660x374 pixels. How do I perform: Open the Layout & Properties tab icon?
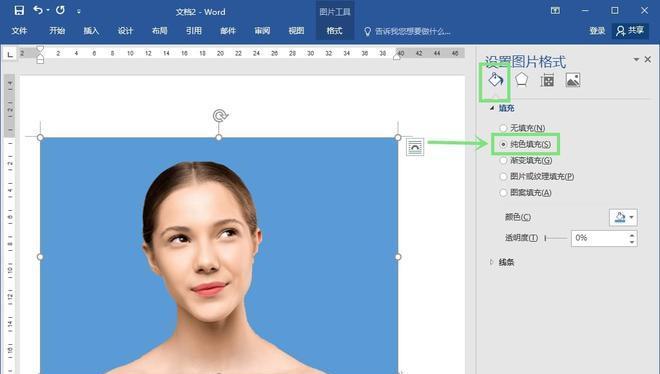tap(547, 80)
